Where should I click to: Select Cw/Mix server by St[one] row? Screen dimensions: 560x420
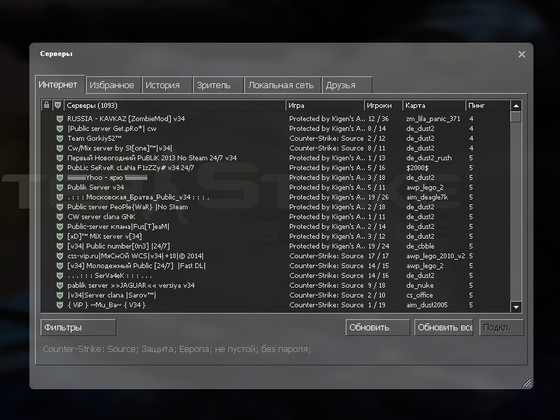tap(275, 148)
